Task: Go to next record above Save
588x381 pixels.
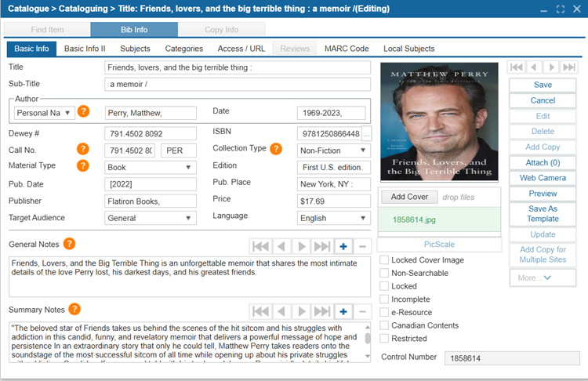Action: 551,67
